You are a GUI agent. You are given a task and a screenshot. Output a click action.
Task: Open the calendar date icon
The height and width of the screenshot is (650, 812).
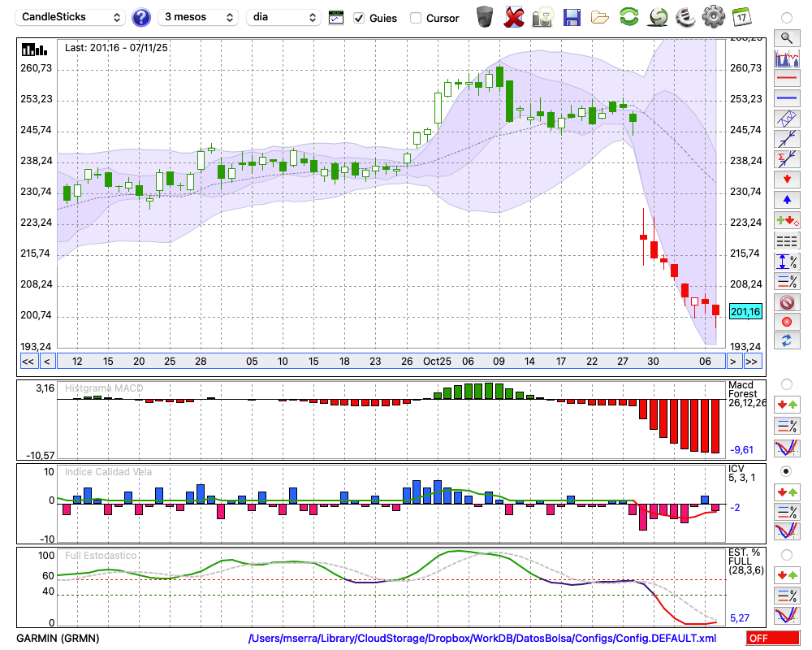coord(741,17)
